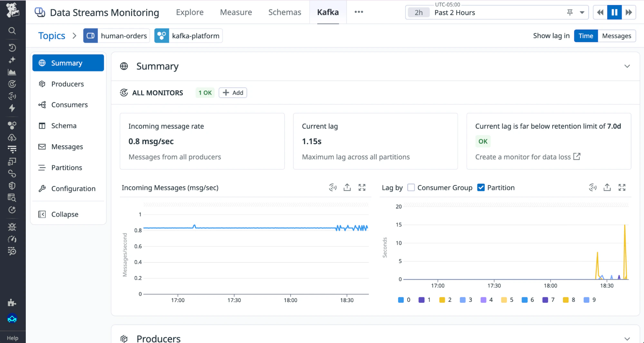Add a new monitor
The width and height of the screenshot is (644, 343).
pos(233,93)
